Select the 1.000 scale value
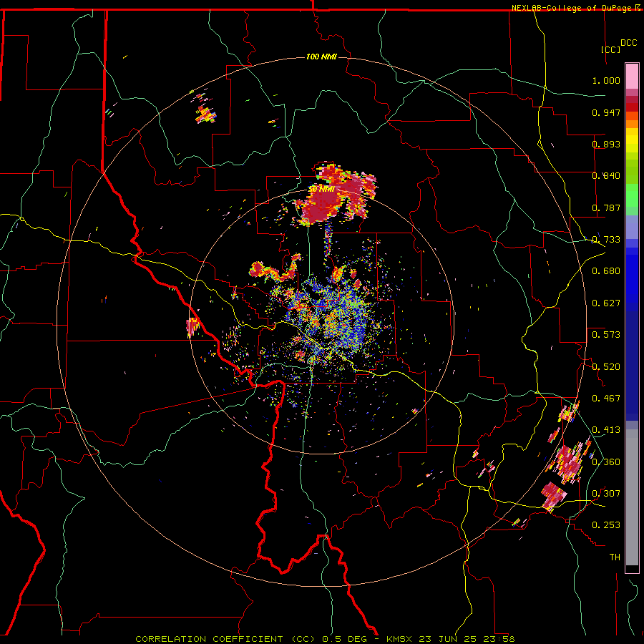 (x=606, y=80)
